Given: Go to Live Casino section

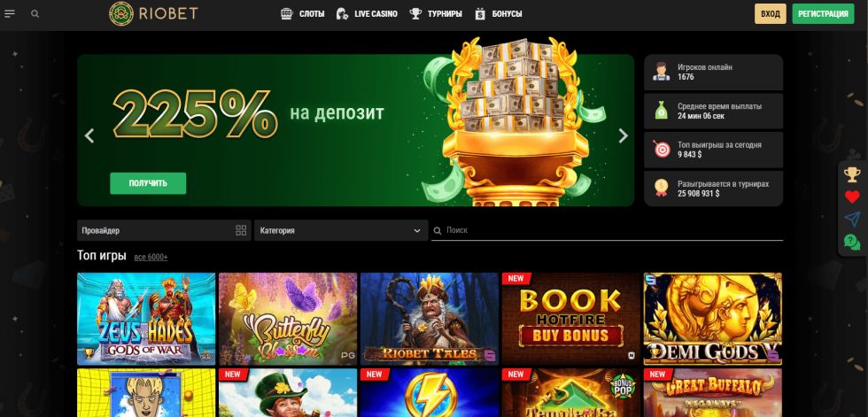Looking at the screenshot, I should pyautogui.click(x=367, y=14).
